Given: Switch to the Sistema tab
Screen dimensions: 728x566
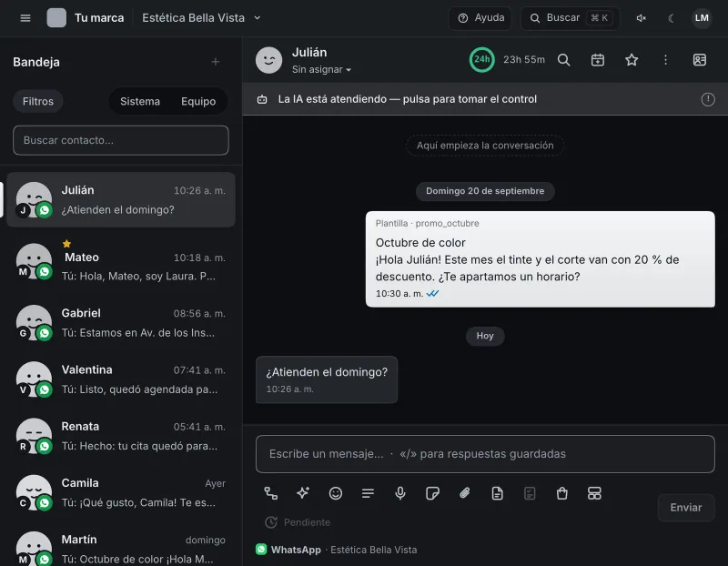Looking at the screenshot, I should [140, 101].
